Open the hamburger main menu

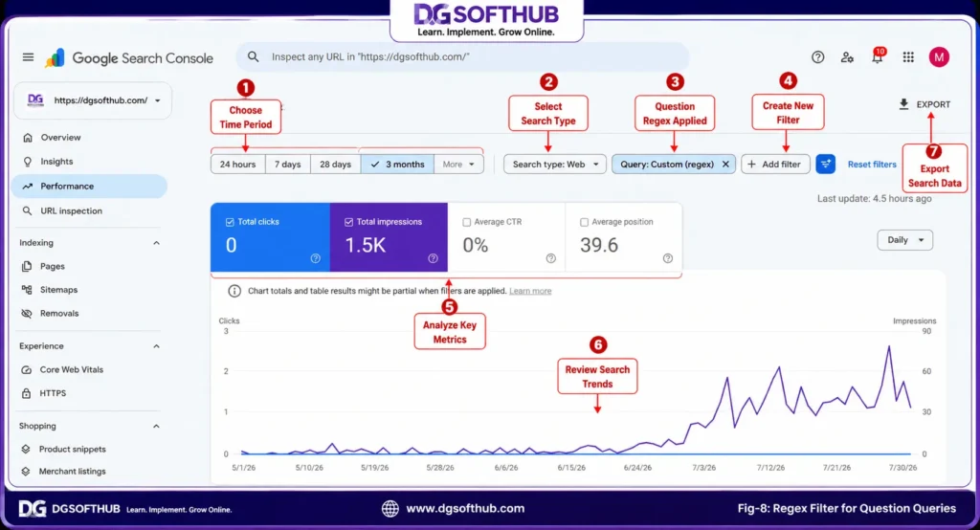pyautogui.click(x=28, y=57)
